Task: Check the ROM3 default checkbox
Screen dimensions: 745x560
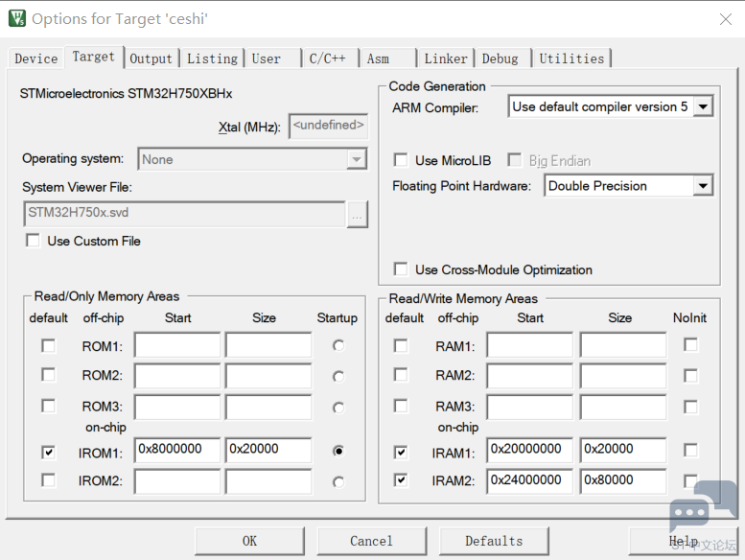Action: pyautogui.click(x=48, y=407)
